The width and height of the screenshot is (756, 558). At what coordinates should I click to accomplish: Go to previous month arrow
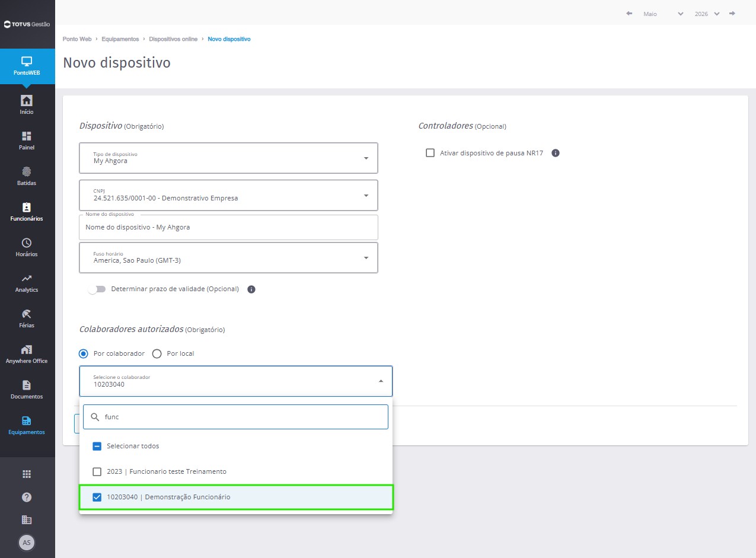click(x=629, y=13)
